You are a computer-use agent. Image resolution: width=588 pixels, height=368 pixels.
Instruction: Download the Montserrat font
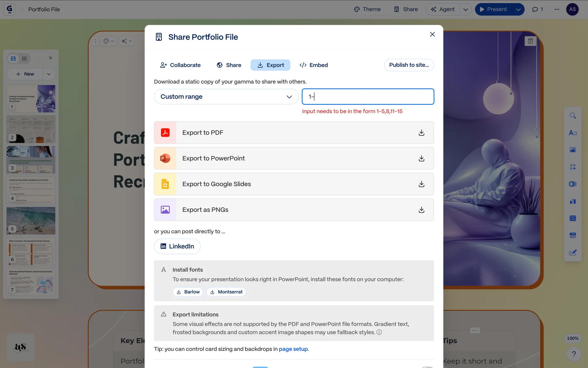click(x=226, y=292)
